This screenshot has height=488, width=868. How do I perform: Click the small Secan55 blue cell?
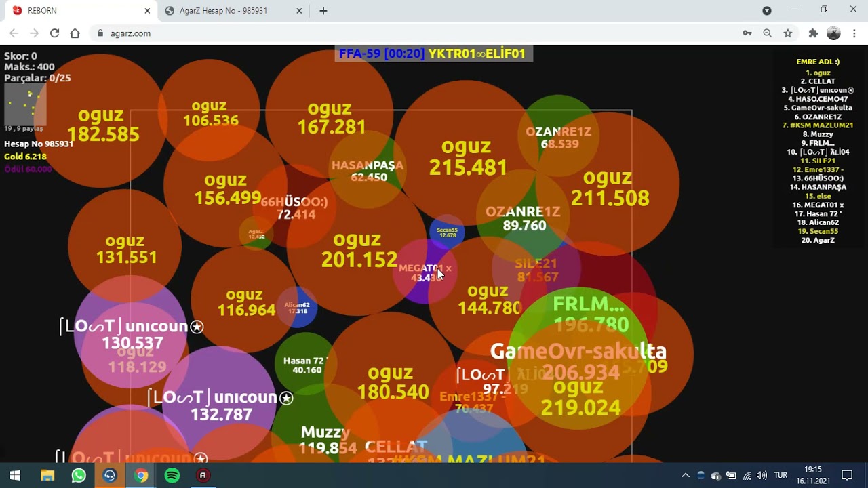pyautogui.click(x=447, y=232)
